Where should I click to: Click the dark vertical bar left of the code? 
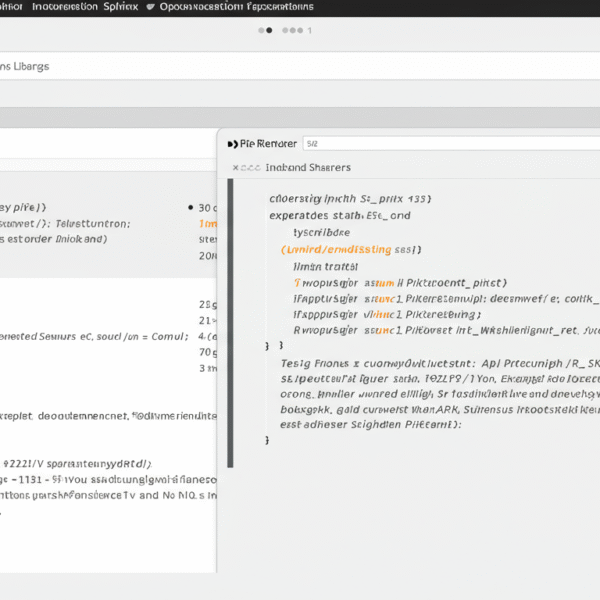[x=231, y=322]
